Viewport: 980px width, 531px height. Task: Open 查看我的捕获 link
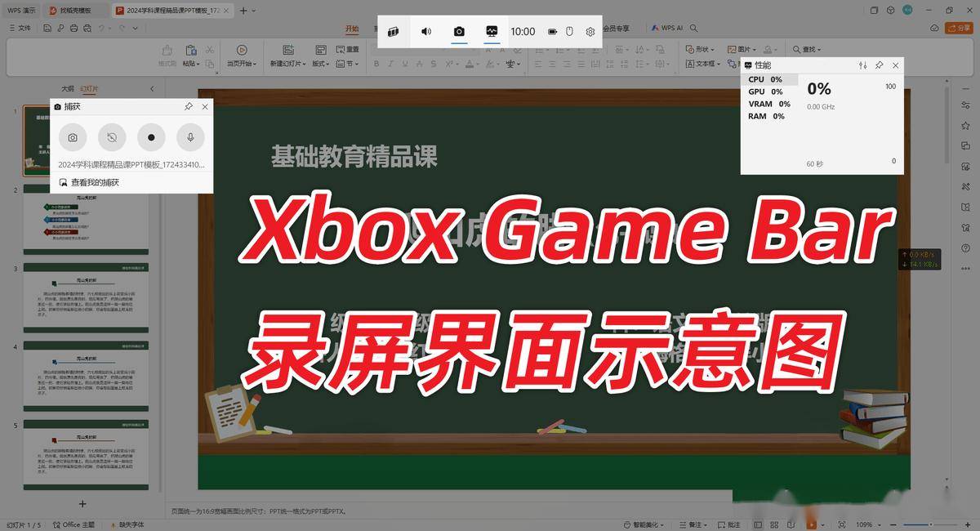coord(89,183)
